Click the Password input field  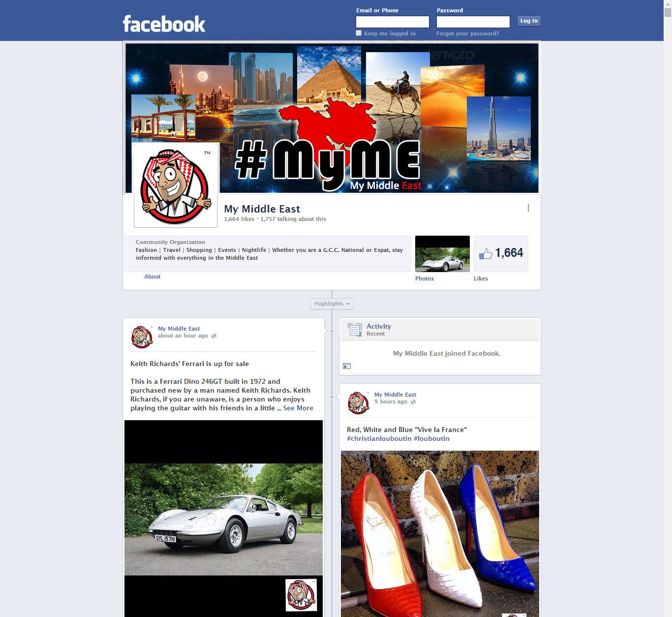[473, 22]
